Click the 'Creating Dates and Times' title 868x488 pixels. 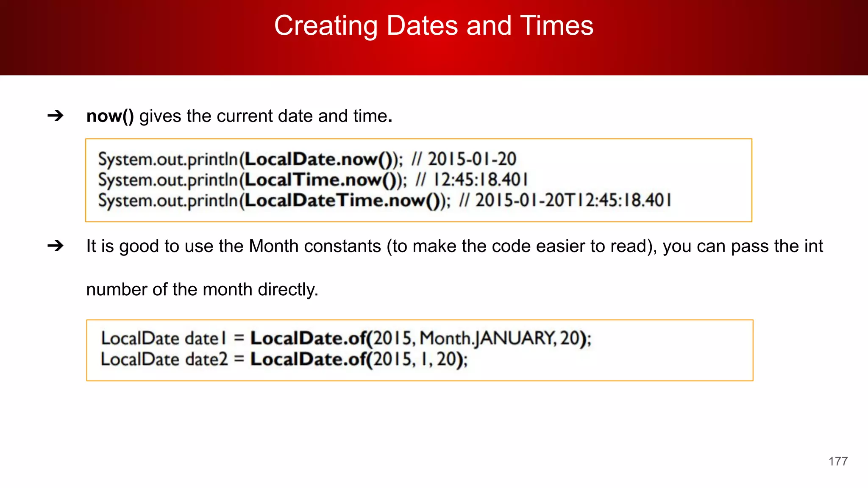pyautogui.click(x=434, y=26)
